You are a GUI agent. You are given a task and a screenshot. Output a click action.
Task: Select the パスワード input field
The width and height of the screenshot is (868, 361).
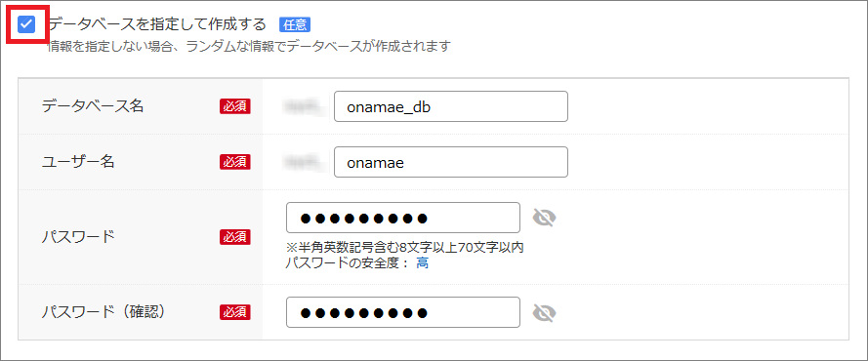403,218
